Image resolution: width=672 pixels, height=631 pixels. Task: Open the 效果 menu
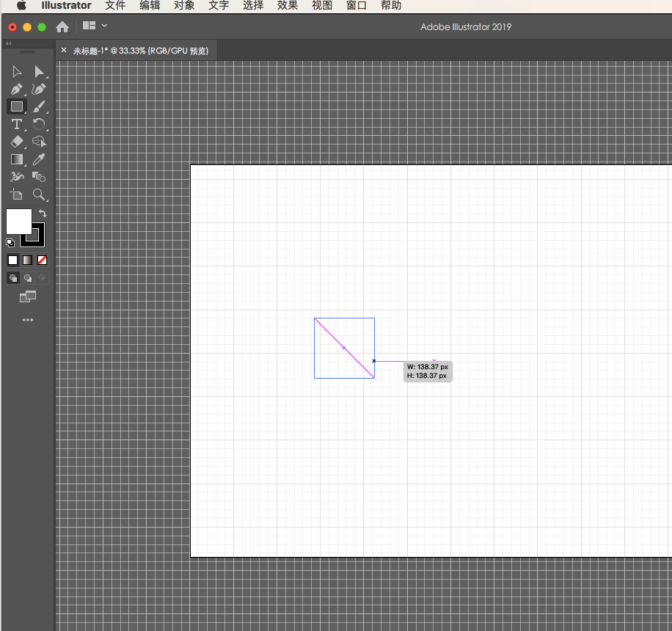coord(288,6)
